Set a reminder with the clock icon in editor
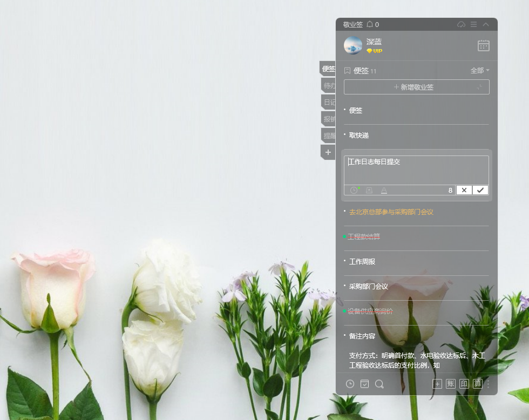The height and width of the screenshot is (420, 529). (x=354, y=190)
